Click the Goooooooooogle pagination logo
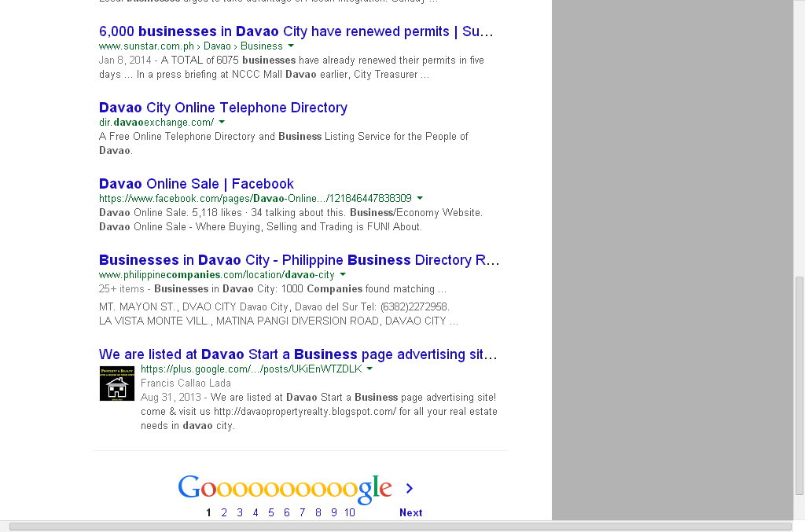The height and width of the screenshot is (532, 805). coord(285,488)
